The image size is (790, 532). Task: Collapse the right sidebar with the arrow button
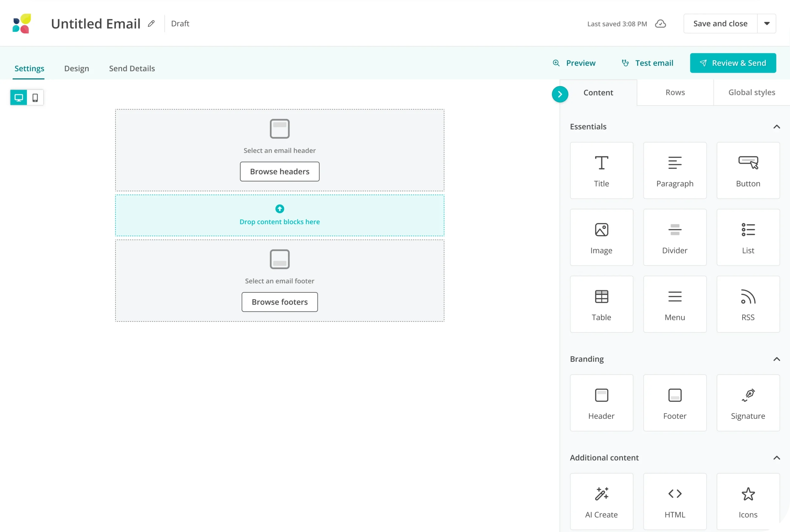click(560, 94)
